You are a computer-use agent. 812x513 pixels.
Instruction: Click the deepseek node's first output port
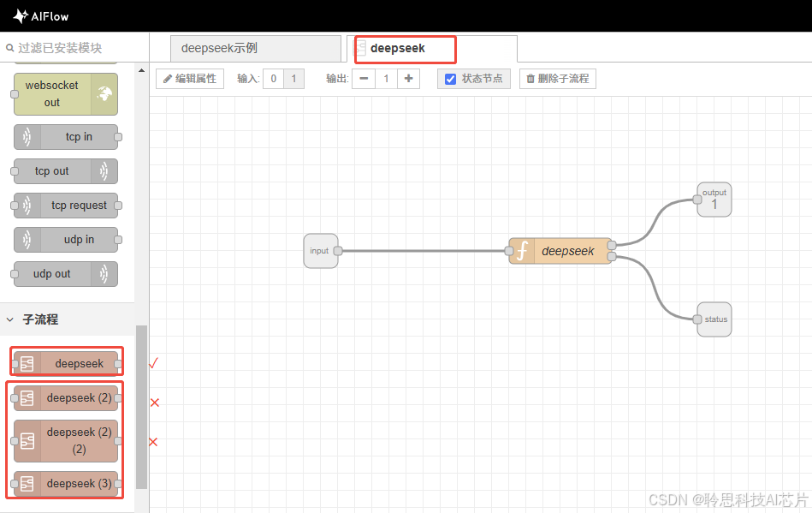[612, 245]
